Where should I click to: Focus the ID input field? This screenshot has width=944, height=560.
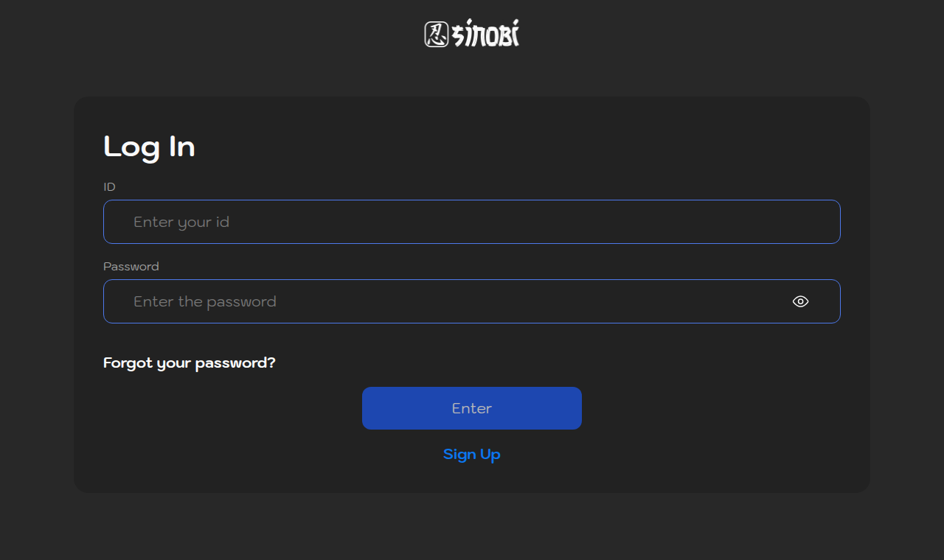472,222
